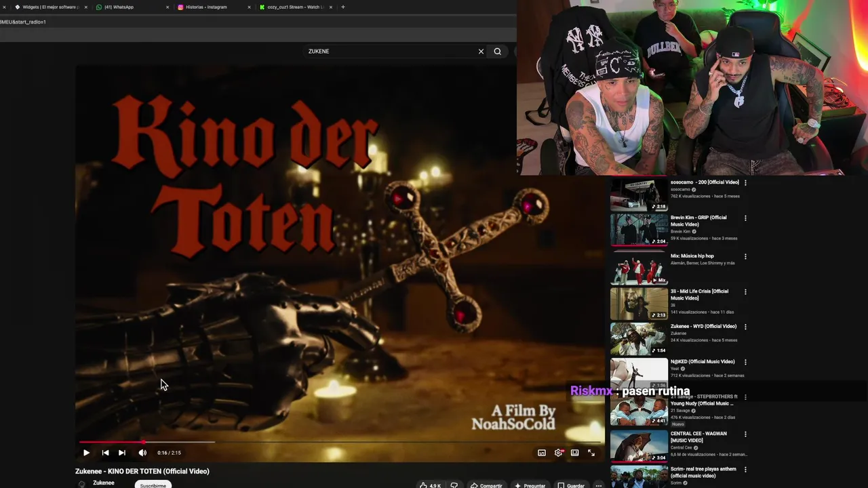Open options menu for Scrim video
Image resolution: width=868 pixels, height=488 pixels.
tap(745, 470)
